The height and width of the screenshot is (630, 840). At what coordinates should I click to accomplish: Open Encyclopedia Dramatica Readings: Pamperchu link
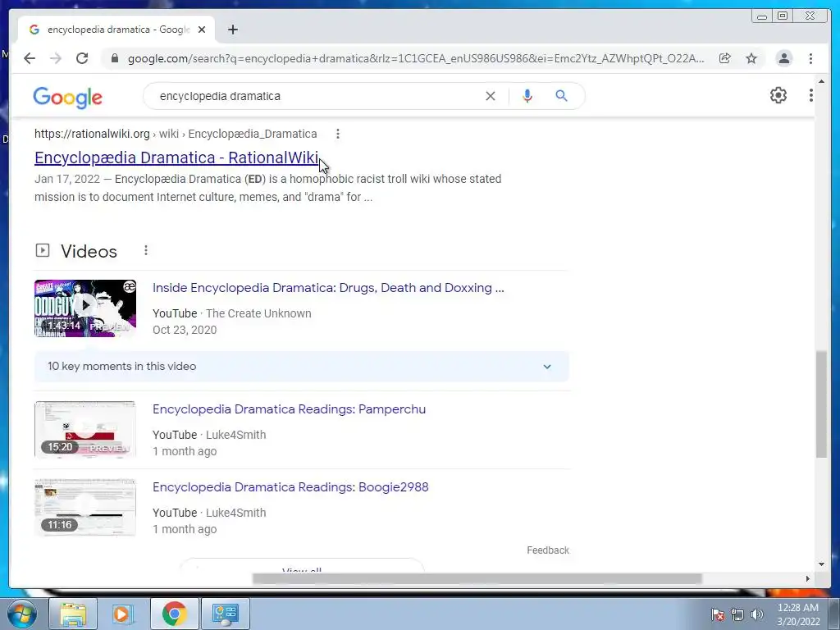click(x=290, y=409)
